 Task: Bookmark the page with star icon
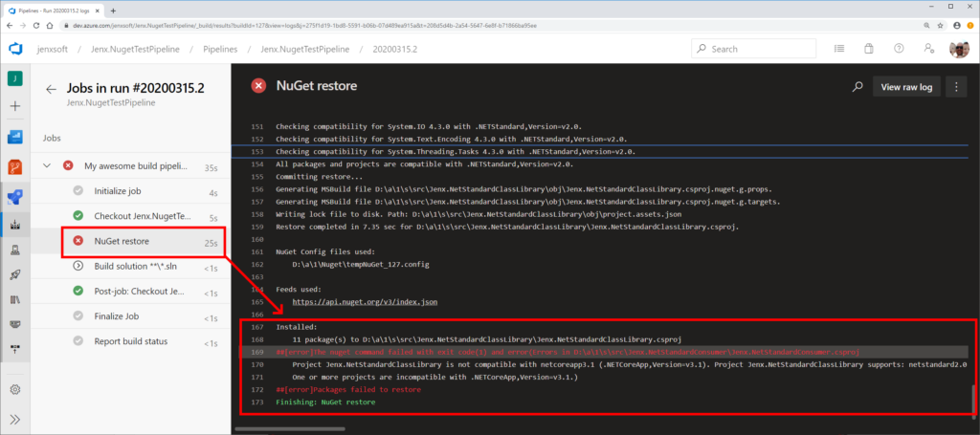point(940,26)
